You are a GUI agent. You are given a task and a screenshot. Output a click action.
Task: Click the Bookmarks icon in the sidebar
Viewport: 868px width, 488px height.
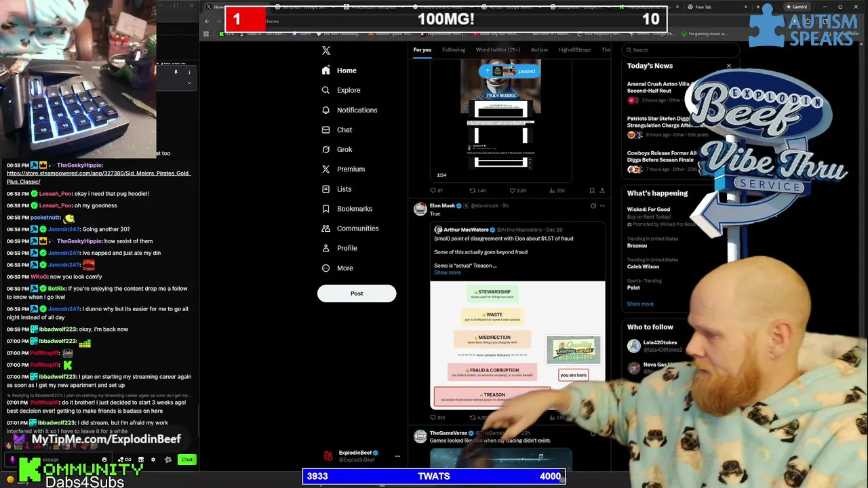(x=326, y=209)
